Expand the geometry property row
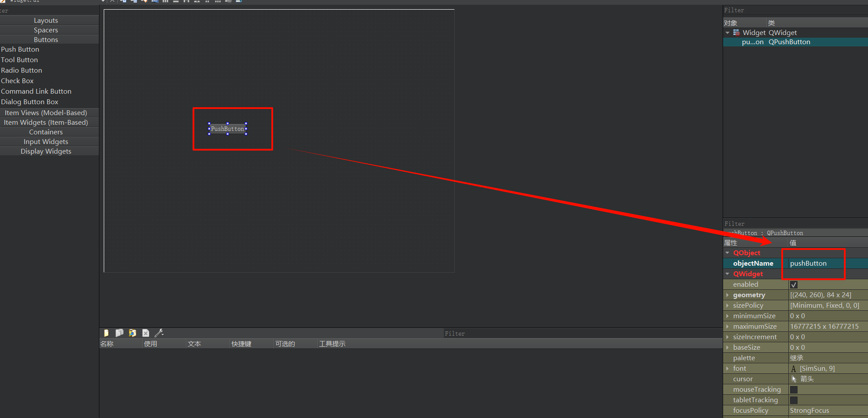The width and height of the screenshot is (868, 418). [x=727, y=295]
